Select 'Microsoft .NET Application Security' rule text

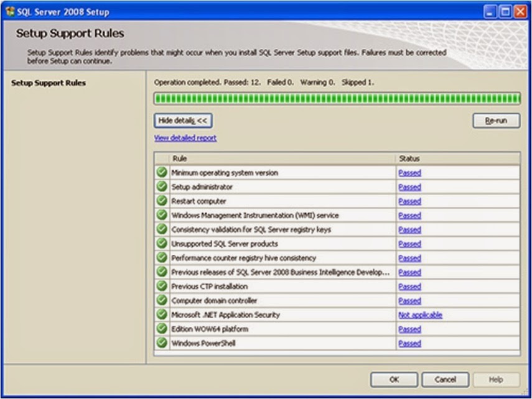coord(226,315)
